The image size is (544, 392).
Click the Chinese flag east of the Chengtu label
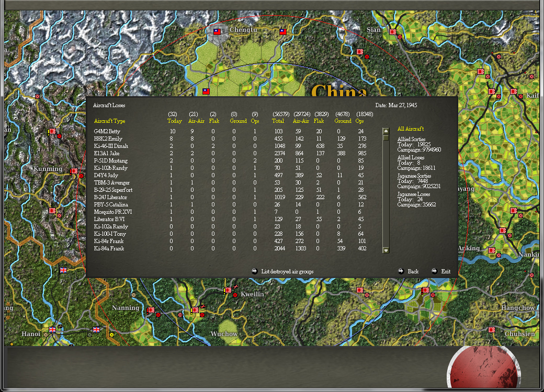pos(283,31)
